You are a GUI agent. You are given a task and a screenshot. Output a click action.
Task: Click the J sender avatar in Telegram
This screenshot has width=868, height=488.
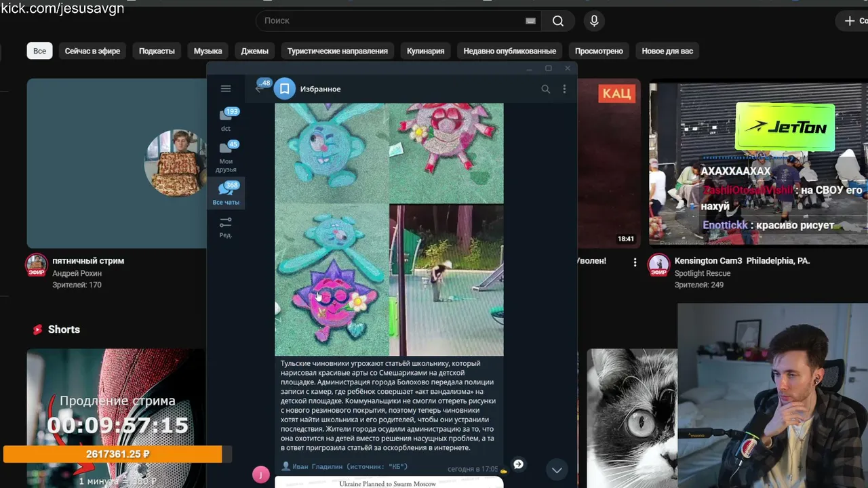click(x=261, y=474)
